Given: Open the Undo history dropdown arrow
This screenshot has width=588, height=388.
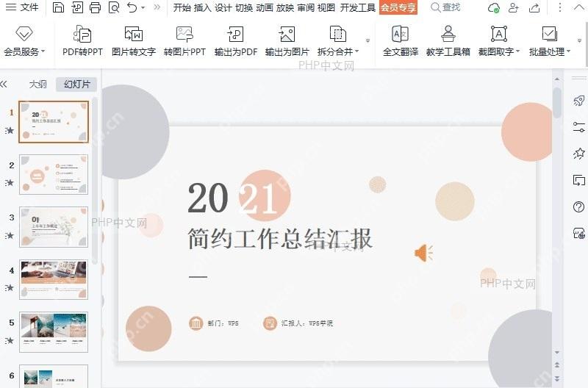Looking at the screenshot, I should pos(143,7).
